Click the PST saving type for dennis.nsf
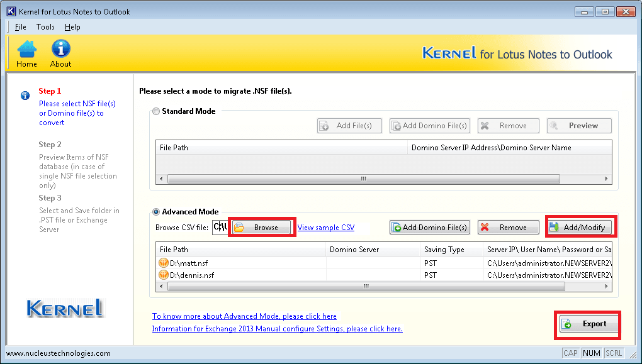Image resolution: width=642 pixels, height=364 pixels. pyautogui.click(x=431, y=275)
